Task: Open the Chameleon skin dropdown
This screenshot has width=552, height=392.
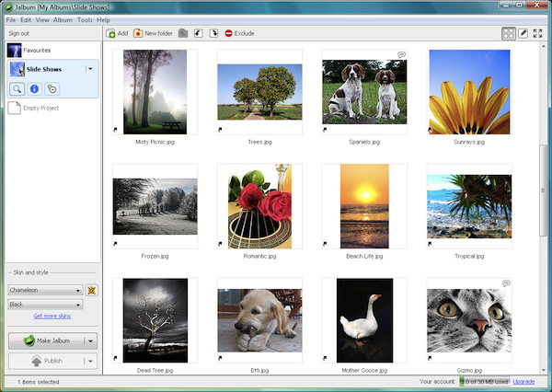Action: [45, 290]
